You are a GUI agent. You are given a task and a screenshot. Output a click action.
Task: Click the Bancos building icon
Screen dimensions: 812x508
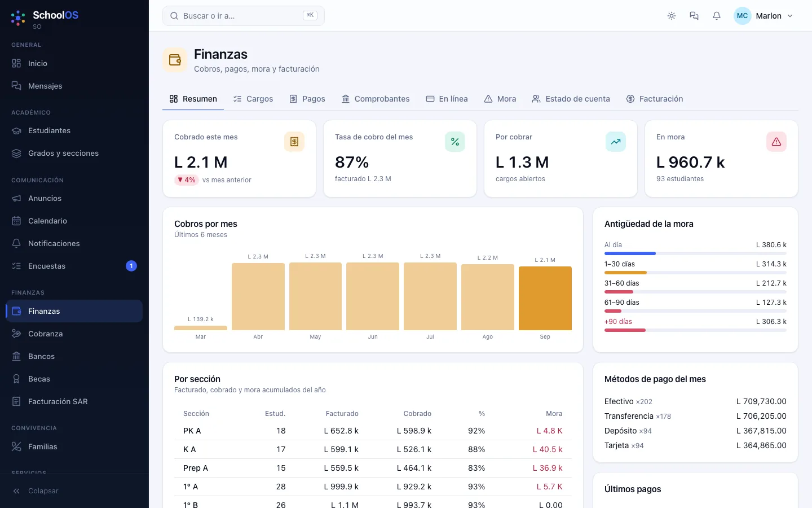pos(16,356)
